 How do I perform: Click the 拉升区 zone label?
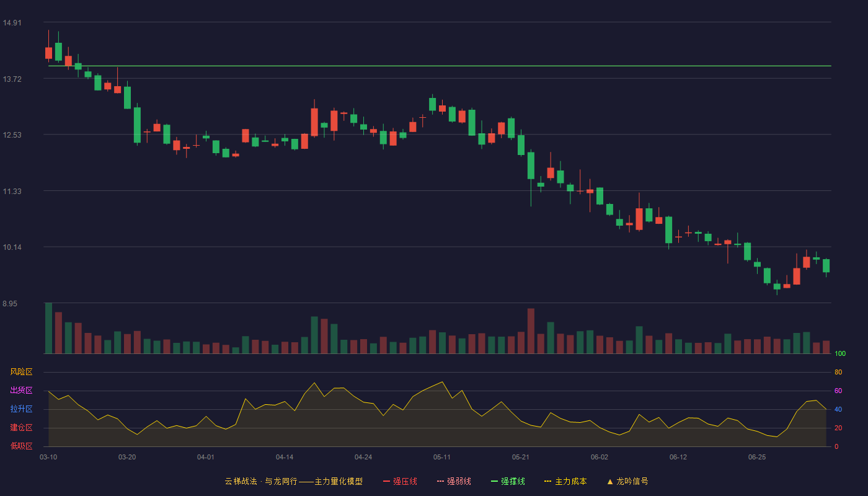pos(21,409)
